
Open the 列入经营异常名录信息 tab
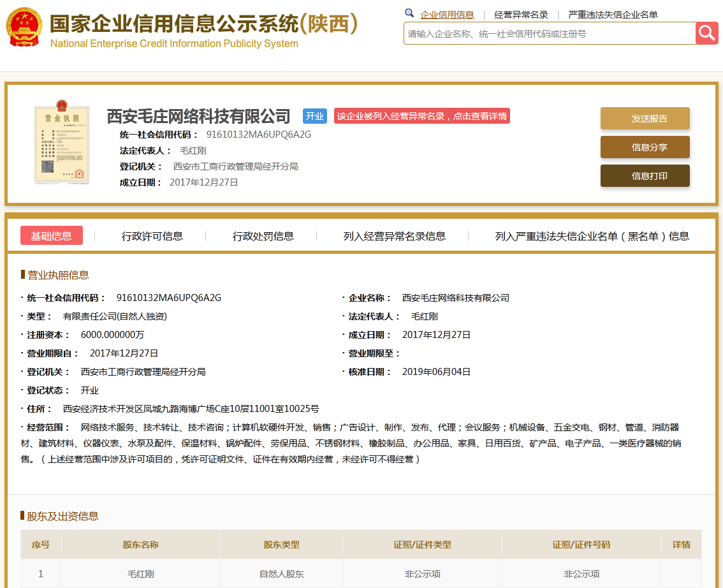[x=394, y=236]
